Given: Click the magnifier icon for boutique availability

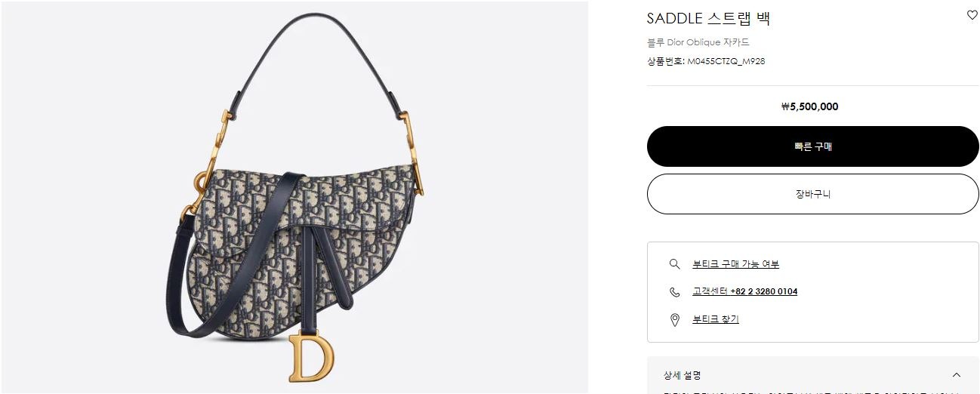Looking at the screenshot, I should pyautogui.click(x=675, y=264).
